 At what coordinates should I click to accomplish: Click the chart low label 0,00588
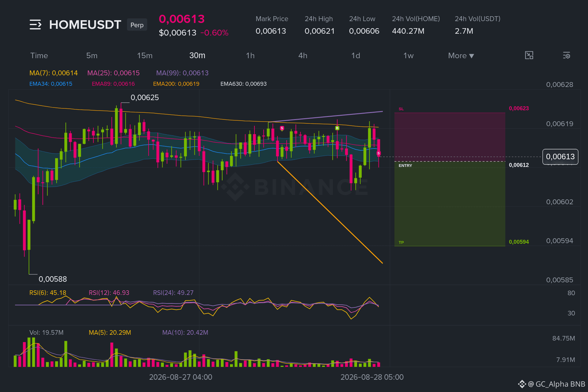(x=53, y=279)
